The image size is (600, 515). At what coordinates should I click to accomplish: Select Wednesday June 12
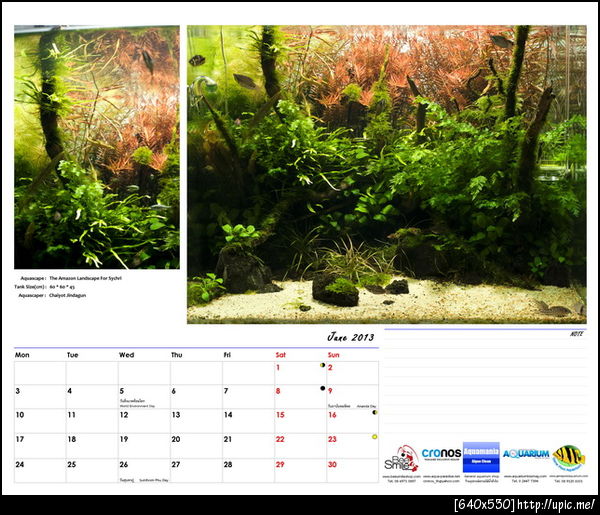point(144,421)
